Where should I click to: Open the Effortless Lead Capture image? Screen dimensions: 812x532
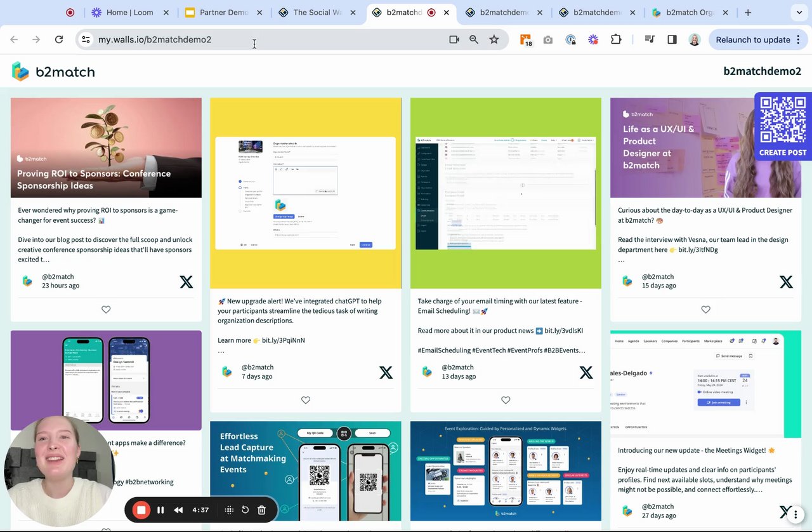coord(306,470)
